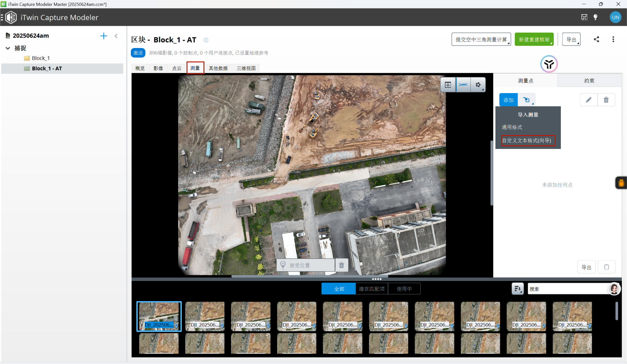Click the four-dot panel splitter handle
The height and width of the screenshot is (364, 627).
[x=377, y=279]
